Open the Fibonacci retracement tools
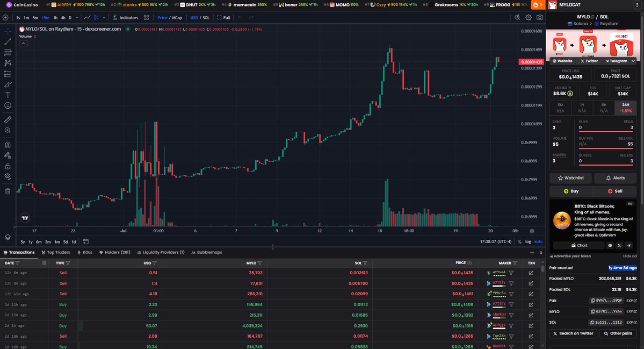This screenshot has height=349, width=644. 8,52
